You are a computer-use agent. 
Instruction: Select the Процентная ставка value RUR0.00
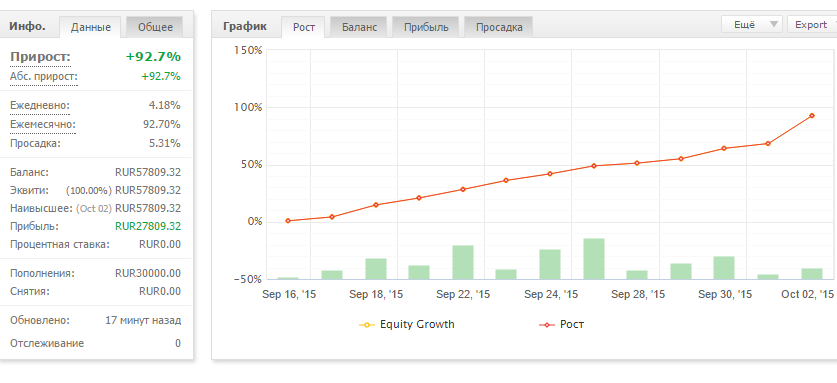[x=160, y=245]
